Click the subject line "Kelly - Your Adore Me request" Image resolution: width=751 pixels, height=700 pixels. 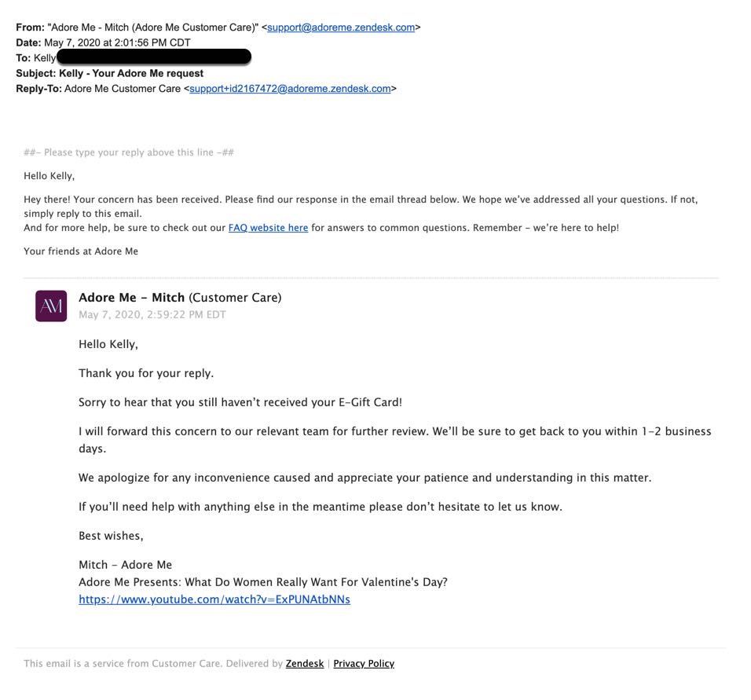[131, 73]
